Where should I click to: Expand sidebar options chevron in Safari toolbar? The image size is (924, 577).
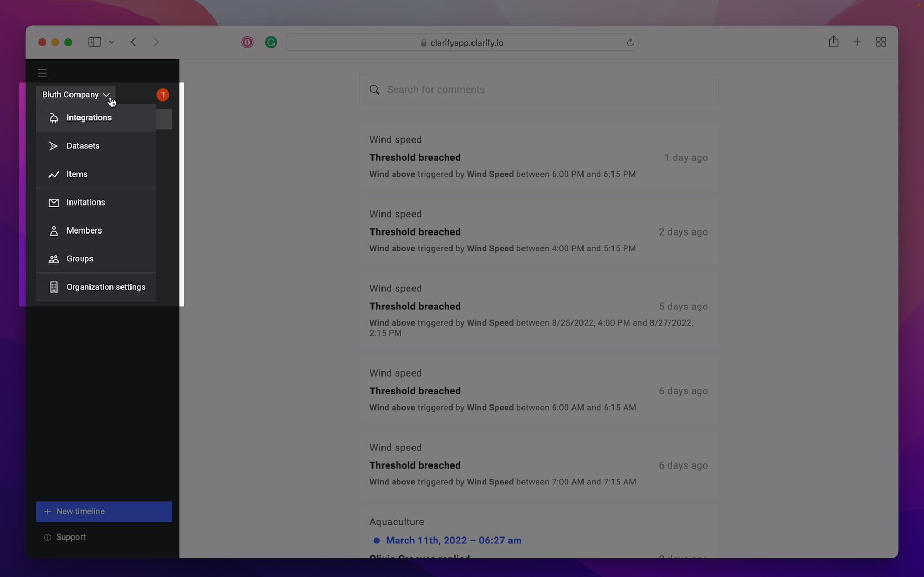112,42
